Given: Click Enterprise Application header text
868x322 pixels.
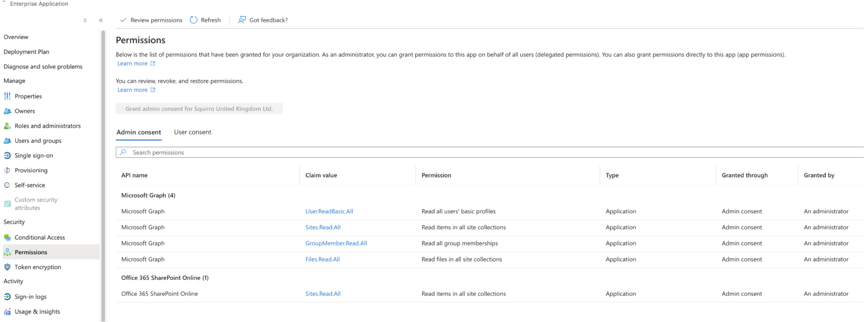Looking at the screenshot, I should (x=39, y=4).
